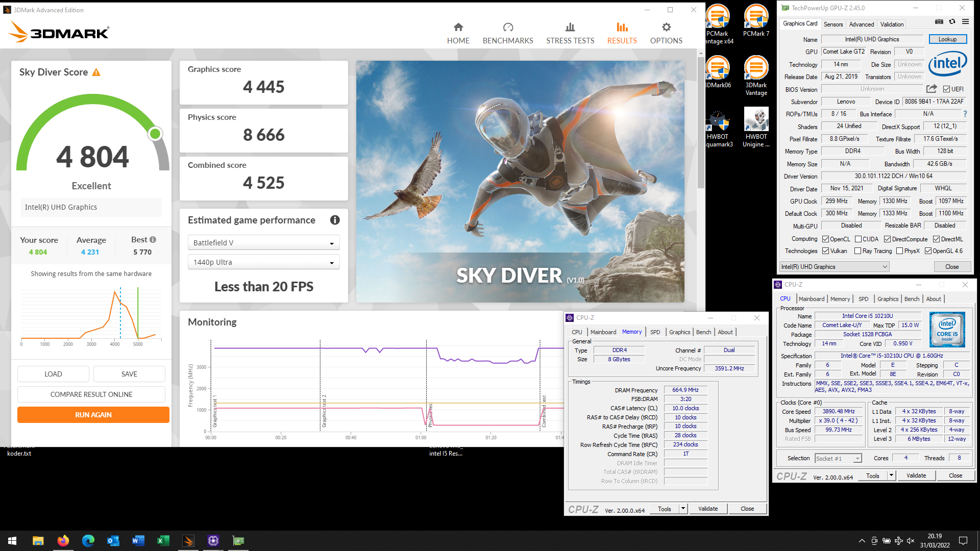The image size is (980, 551).
Task: Click the Lookup button in GPU-Z
Action: click(x=947, y=39)
